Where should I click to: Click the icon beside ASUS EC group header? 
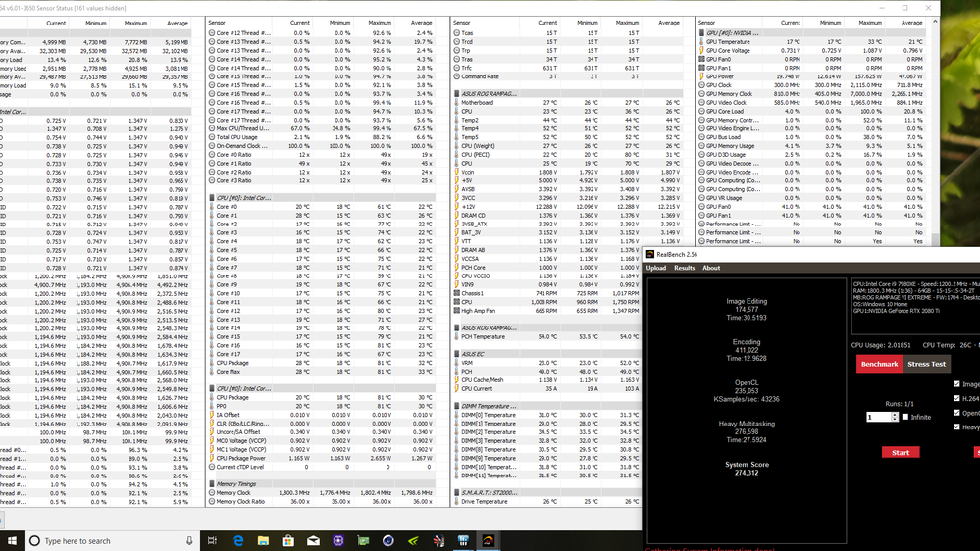click(x=457, y=354)
